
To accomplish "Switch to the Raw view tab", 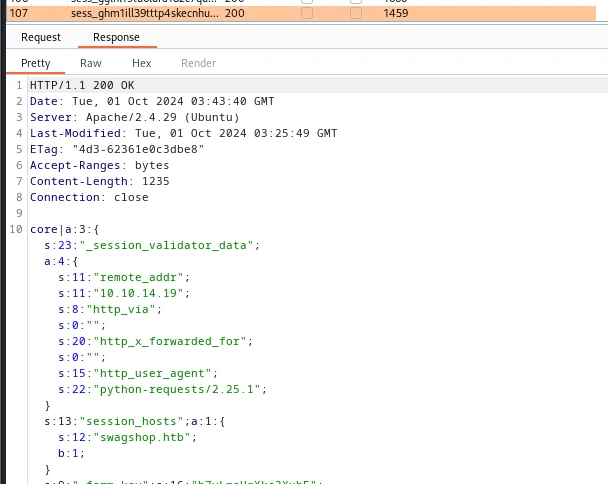I will click(91, 63).
